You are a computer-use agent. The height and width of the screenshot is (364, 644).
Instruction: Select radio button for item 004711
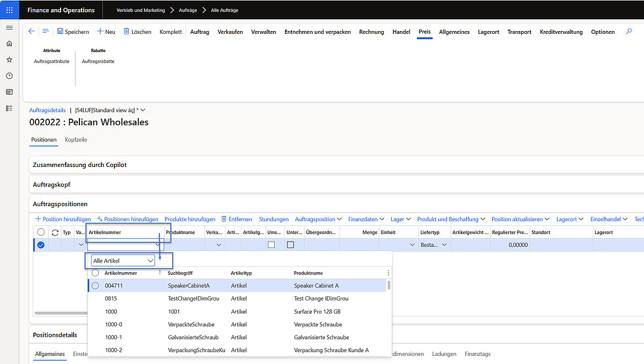[x=95, y=286]
